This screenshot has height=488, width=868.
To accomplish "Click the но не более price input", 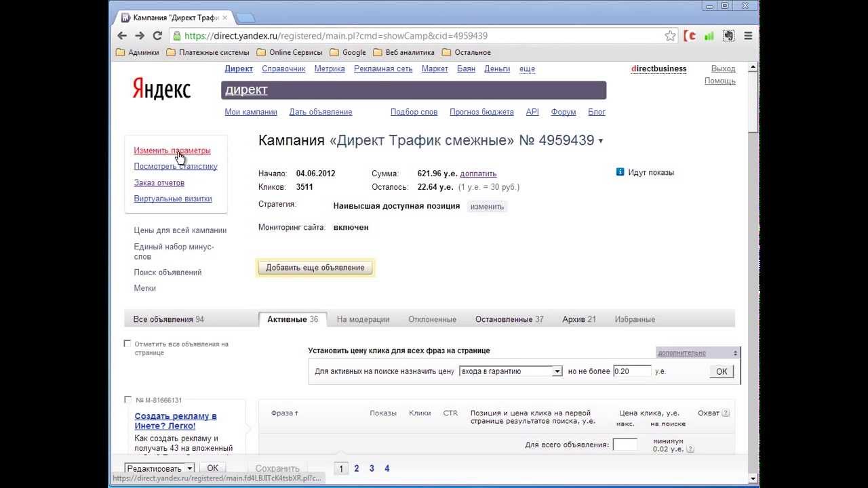I will (632, 371).
